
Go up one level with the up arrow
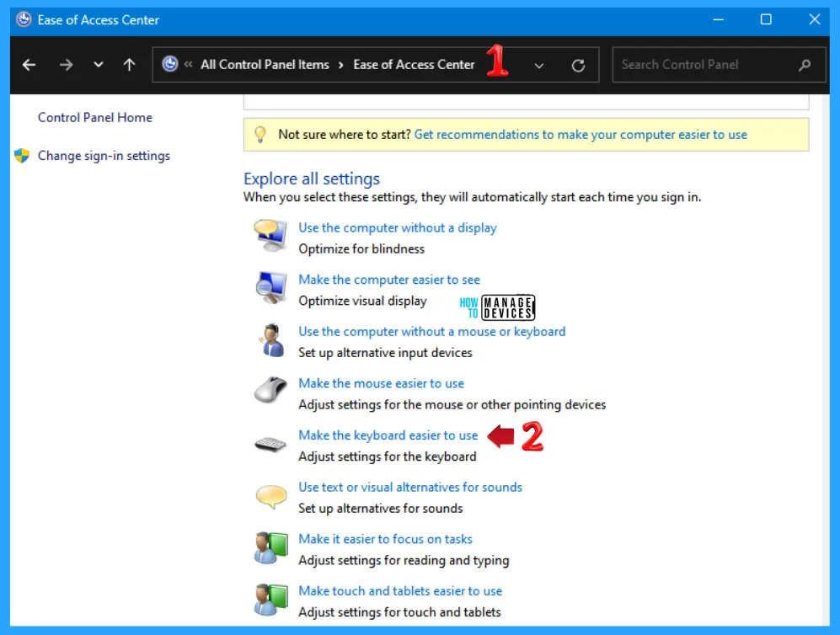tap(129, 65)
